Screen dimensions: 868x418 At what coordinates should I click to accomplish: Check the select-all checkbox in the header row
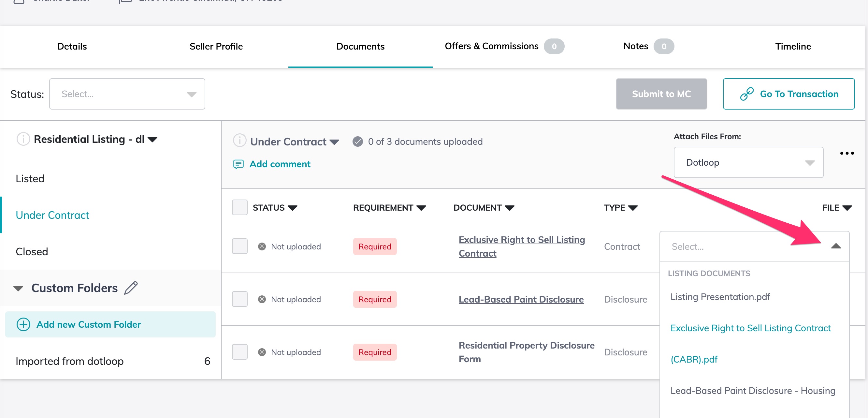point(239,208)
